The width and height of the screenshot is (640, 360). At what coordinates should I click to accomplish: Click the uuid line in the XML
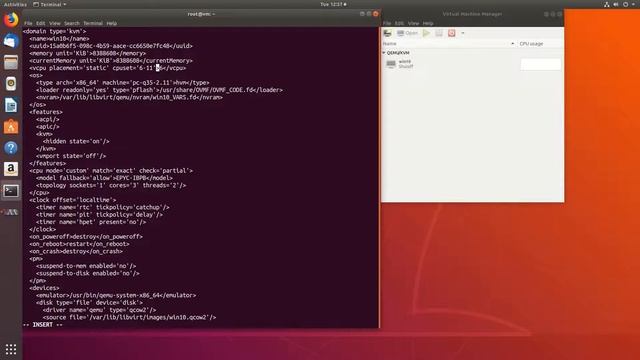coord(111,46)
